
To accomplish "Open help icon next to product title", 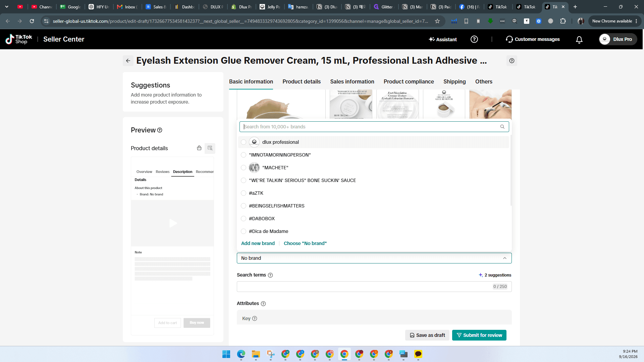I will pos(512,61).
